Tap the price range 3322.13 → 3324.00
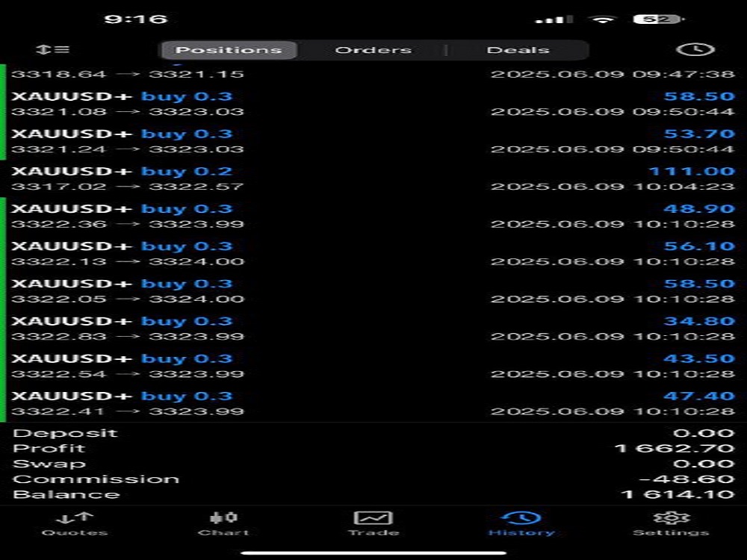747x560 pixels. coord(127,262)
